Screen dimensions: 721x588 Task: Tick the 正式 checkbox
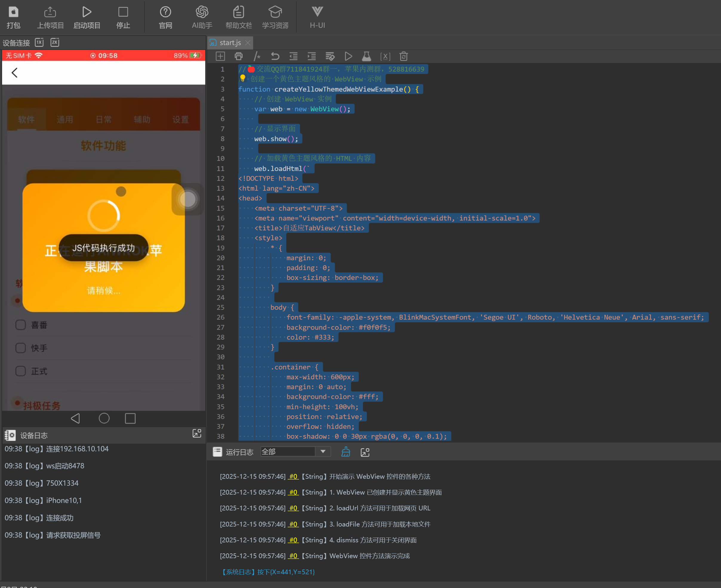[x=21, y=371]
